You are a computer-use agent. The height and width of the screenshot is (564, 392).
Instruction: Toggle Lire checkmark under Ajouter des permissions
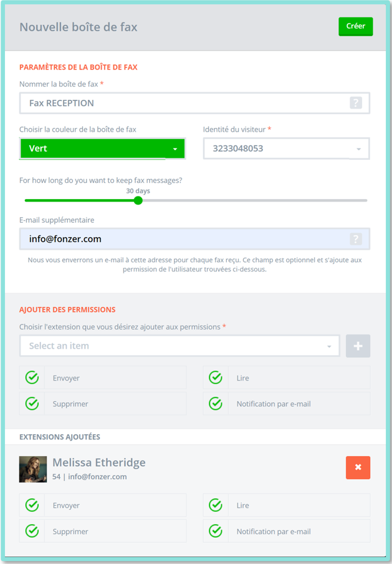tap(216, 377)
